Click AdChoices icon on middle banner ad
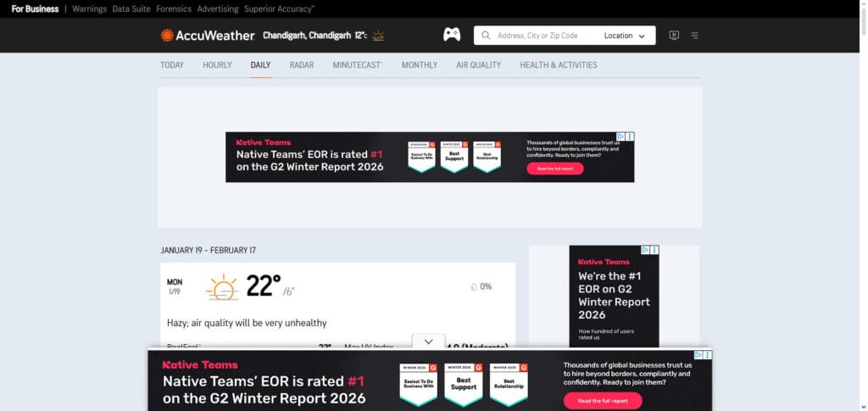Screen dimensions: 868x411 click(x=621, y=136)
